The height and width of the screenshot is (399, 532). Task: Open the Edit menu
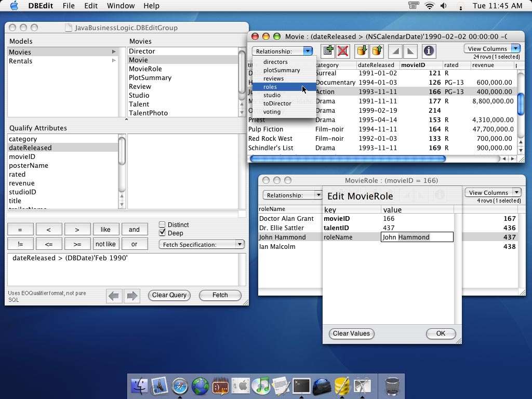[x=90, y=6]
